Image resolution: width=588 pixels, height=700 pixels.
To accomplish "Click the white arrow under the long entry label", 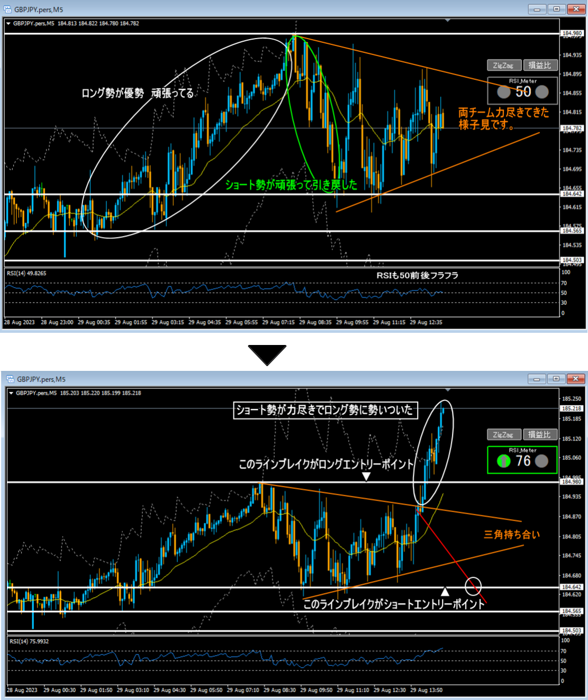I will [x=366, y=477].
